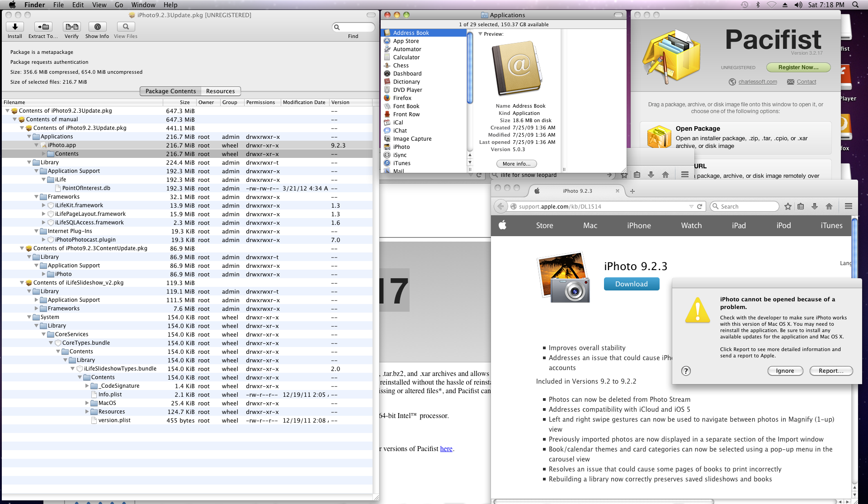Click Register Now… in Pacifist window

[x=798, y=67]
